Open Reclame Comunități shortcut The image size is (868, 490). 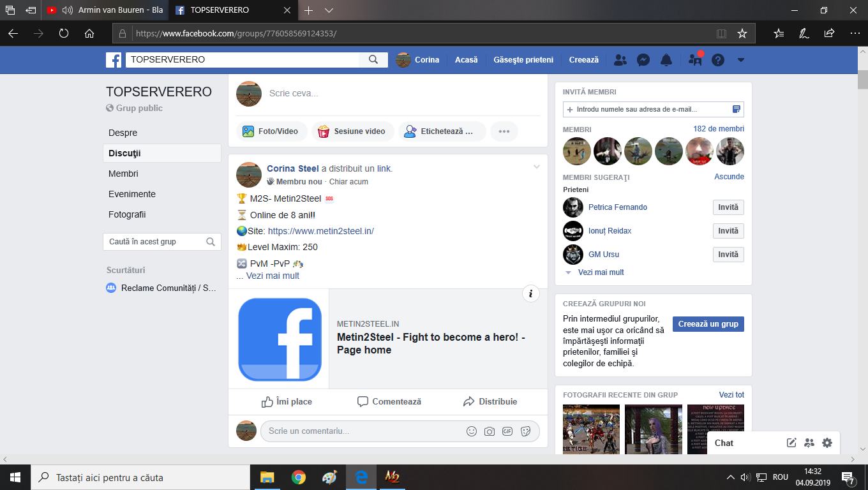point(161,288)
